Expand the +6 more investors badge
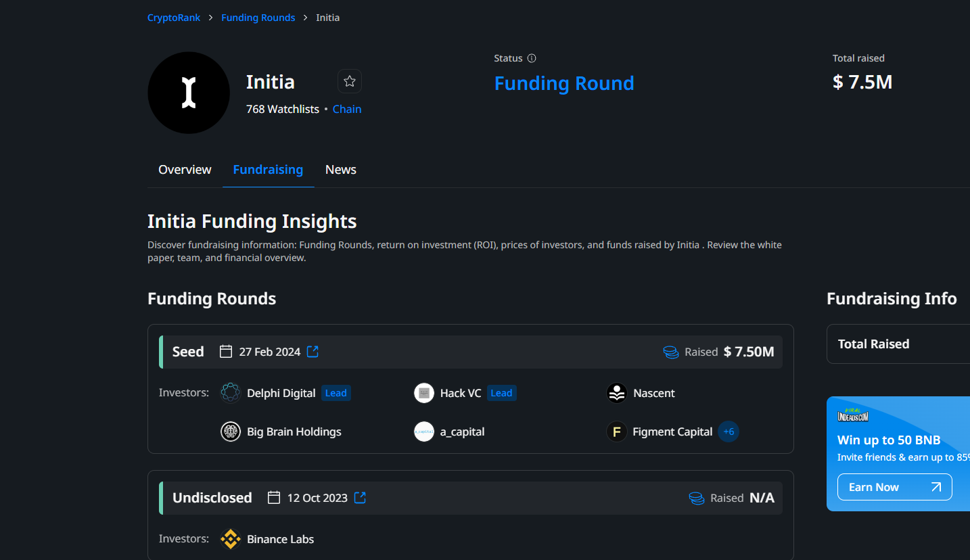 click(729, 431)
